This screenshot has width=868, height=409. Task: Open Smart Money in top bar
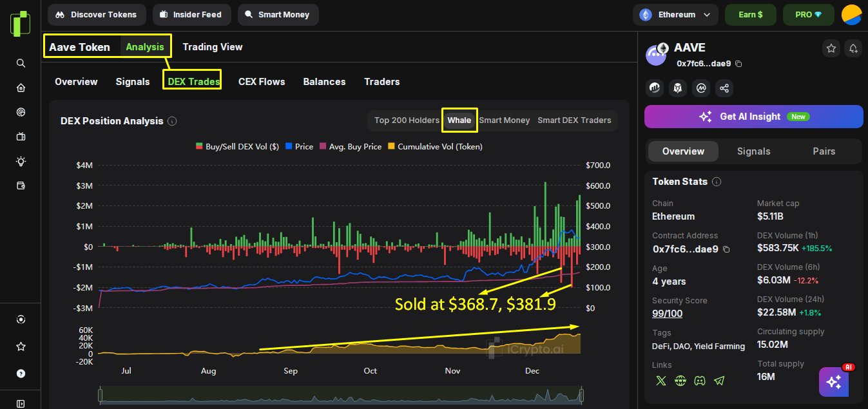(x=278, y=14)
